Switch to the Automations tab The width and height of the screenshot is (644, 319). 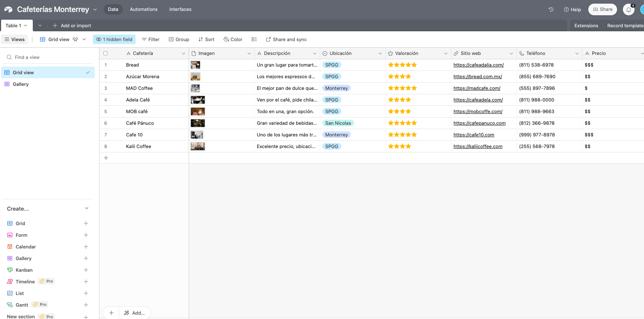(x=144, y=9)
